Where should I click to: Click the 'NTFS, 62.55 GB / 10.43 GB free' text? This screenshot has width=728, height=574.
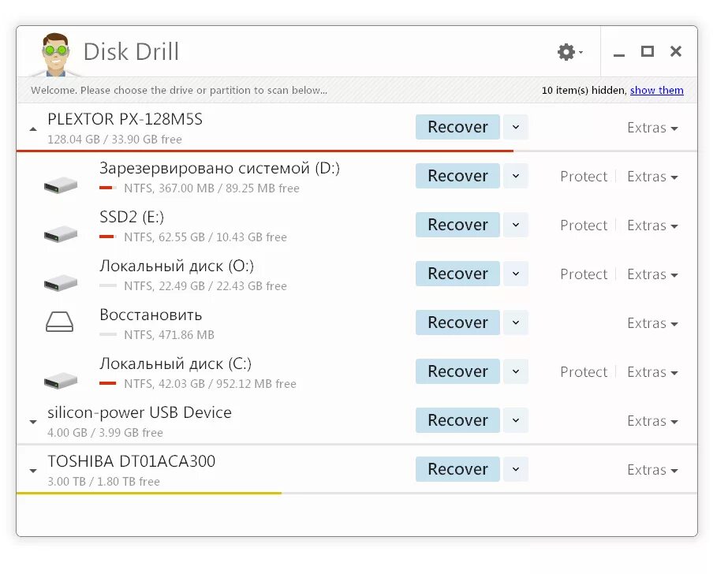click(205, 237)
